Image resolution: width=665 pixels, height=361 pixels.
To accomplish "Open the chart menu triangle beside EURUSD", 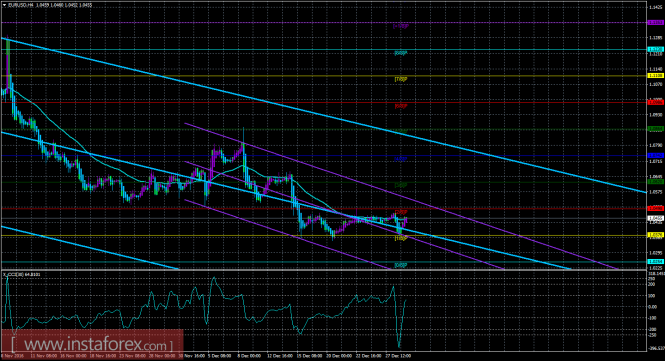I will (x=5, y=5).
